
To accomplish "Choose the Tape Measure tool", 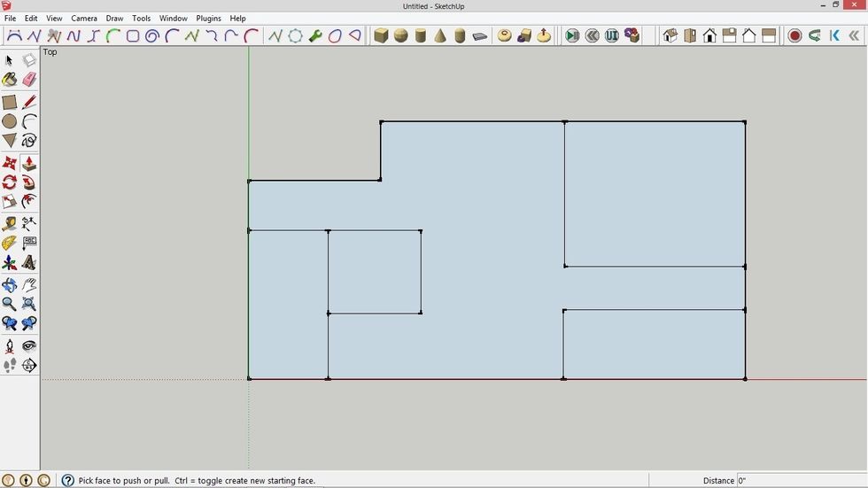I will tap(10, 224).
